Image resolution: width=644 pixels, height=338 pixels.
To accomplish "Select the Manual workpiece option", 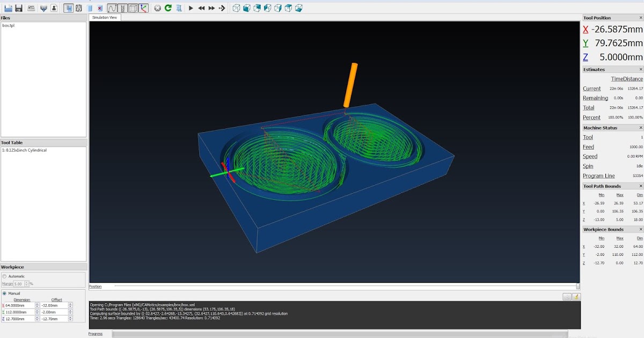I will click(5, 293).
